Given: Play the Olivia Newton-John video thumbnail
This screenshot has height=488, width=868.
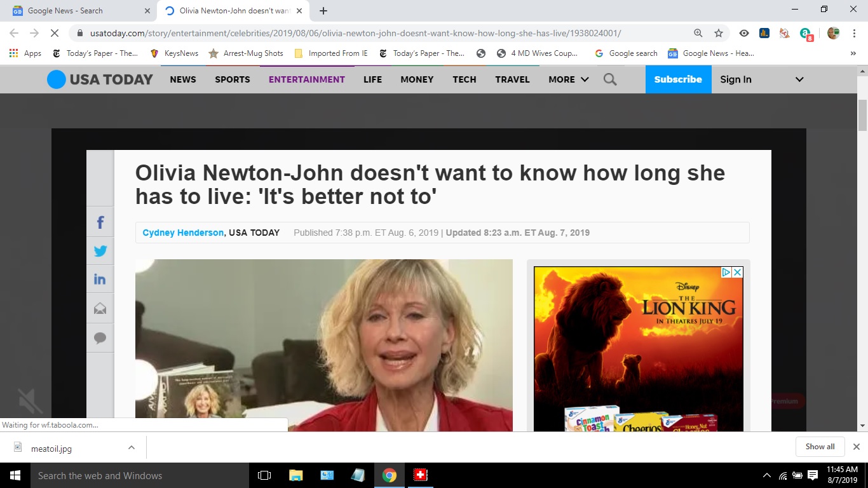Looking at the screenshot, I should (x=324, y=345).
